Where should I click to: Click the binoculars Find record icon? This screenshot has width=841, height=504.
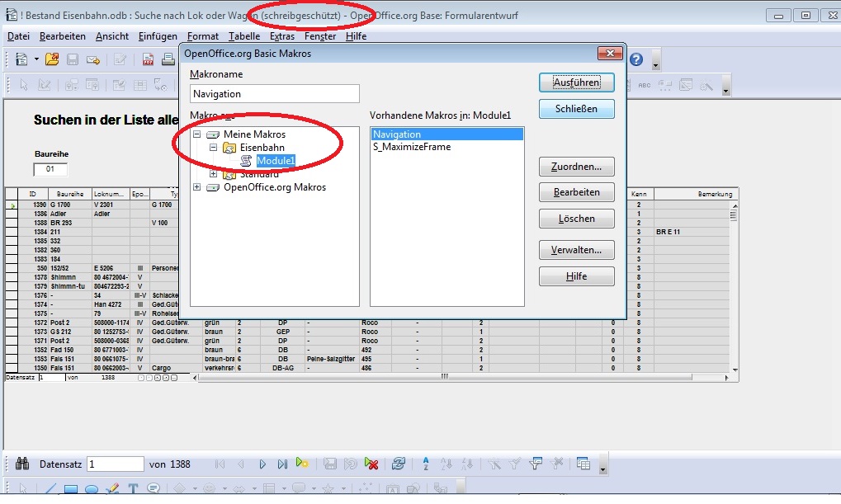click(22, 464)
